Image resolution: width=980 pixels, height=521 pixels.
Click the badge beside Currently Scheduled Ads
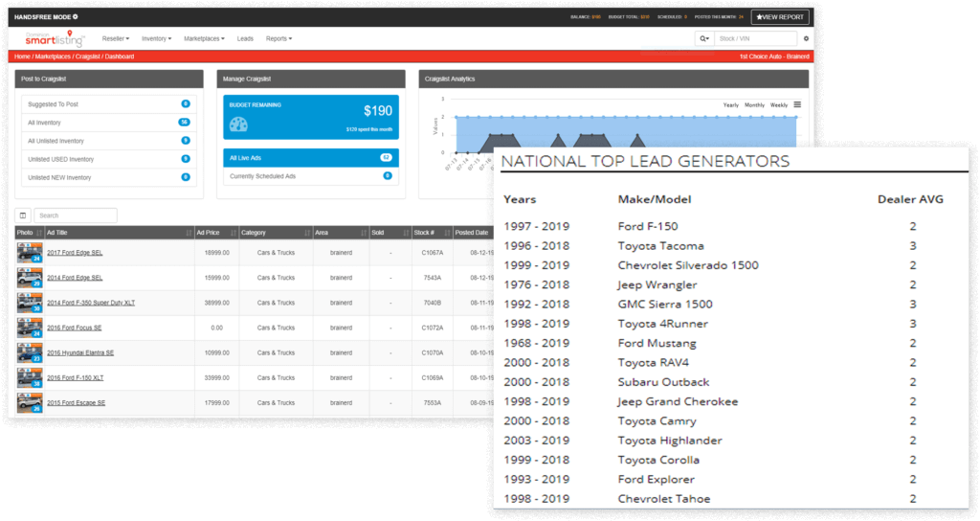click(388, 176)
